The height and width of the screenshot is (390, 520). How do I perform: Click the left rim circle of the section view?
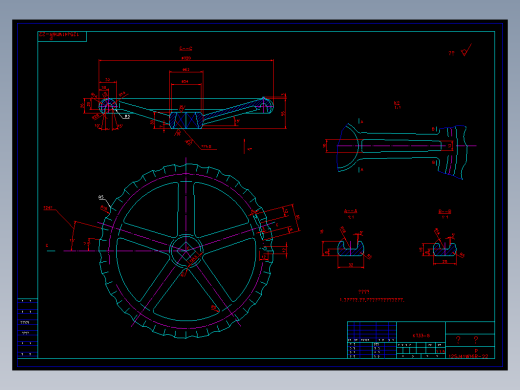point(108,107)
